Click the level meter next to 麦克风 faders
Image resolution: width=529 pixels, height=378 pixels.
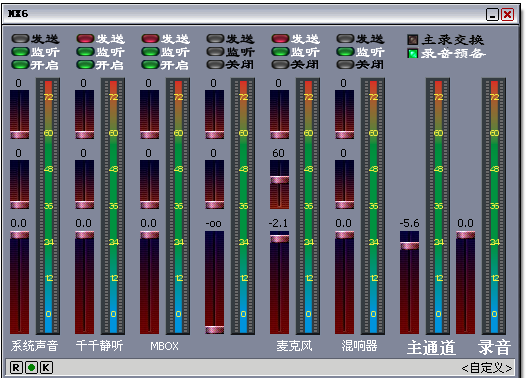point(308,206)
